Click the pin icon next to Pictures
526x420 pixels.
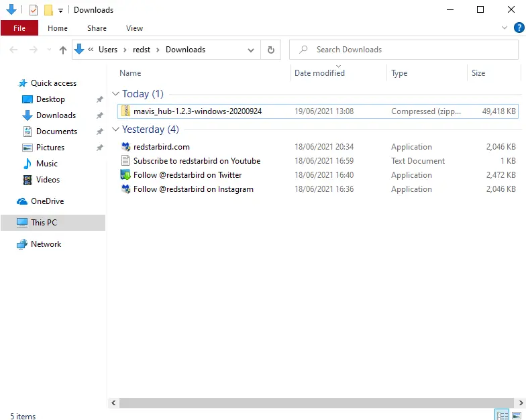click(x=99, y=148)
